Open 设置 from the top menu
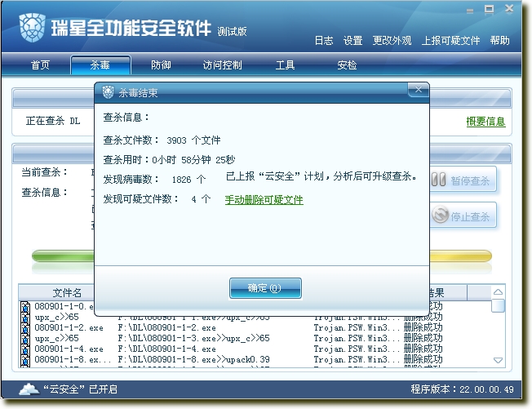532x409 pixels. click(x=352, y=40)
